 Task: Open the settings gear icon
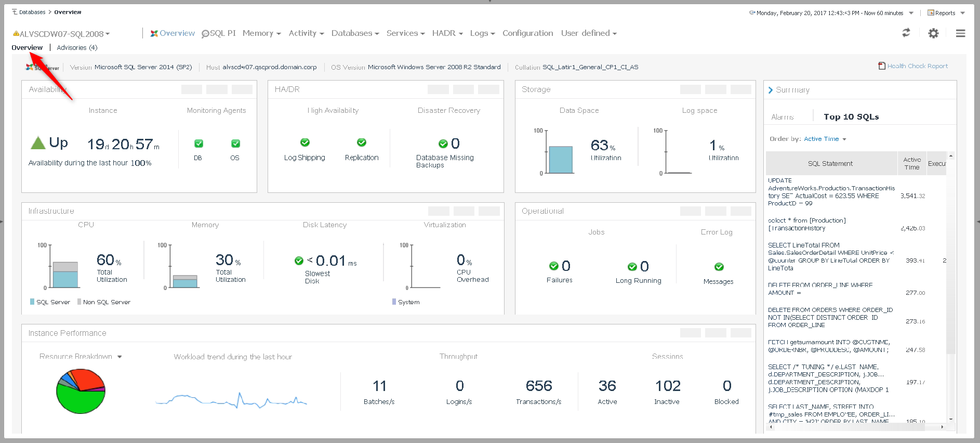[933, 33]
